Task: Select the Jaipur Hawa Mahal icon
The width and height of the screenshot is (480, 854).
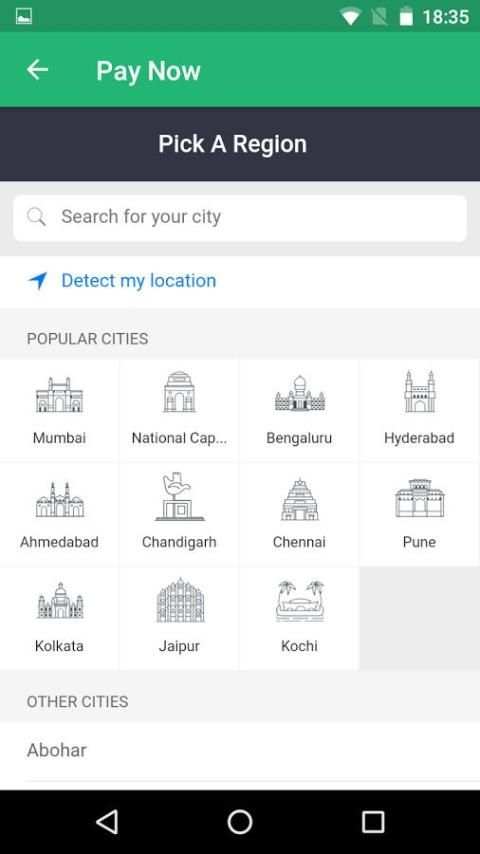Action: (x=179, y=600)
